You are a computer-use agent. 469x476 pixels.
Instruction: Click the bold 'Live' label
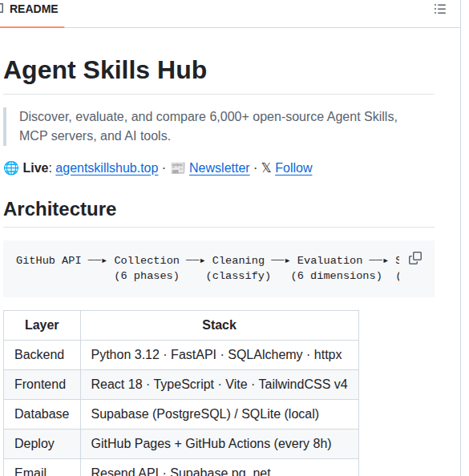(x=35, y=167)
